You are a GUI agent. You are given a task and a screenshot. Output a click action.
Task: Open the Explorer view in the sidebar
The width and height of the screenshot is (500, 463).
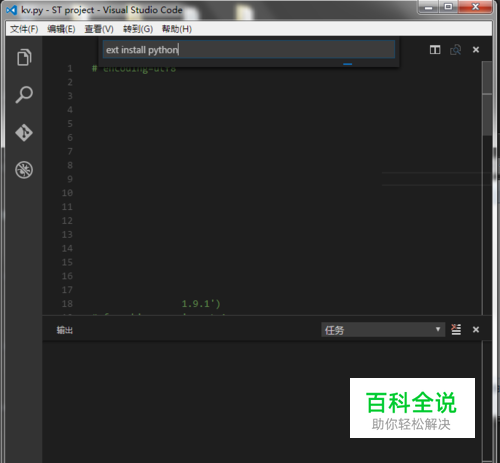click(24, 57)
